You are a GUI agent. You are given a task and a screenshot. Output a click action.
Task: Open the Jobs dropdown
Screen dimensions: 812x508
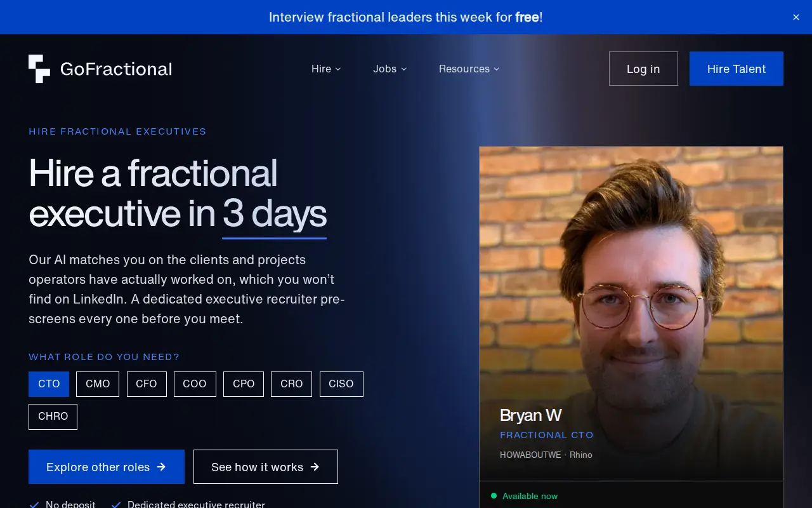[390, 69]
